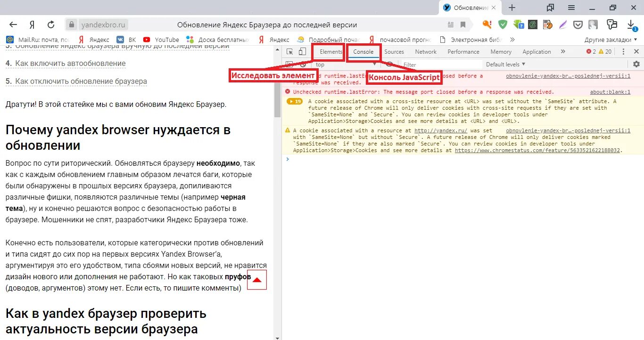
Task: Click the red scroll-to-top arrow button
Action: [x=257, y=280]
